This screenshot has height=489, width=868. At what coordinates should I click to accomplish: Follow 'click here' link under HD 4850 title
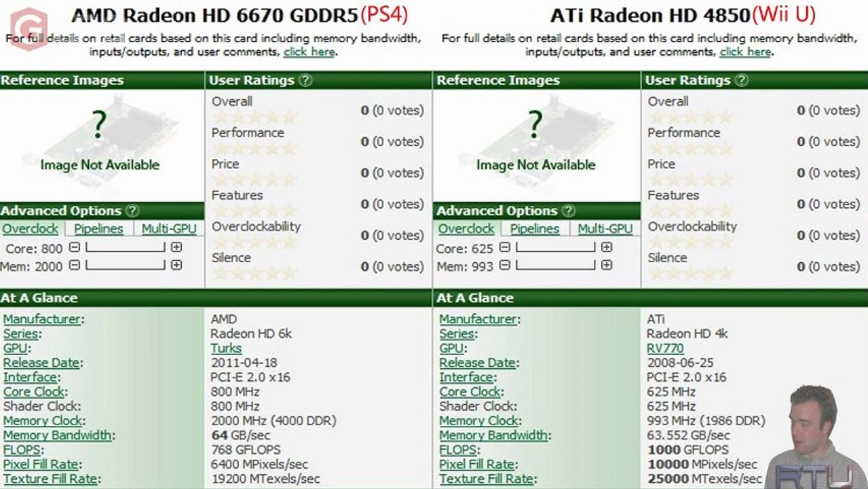(745, 52)
